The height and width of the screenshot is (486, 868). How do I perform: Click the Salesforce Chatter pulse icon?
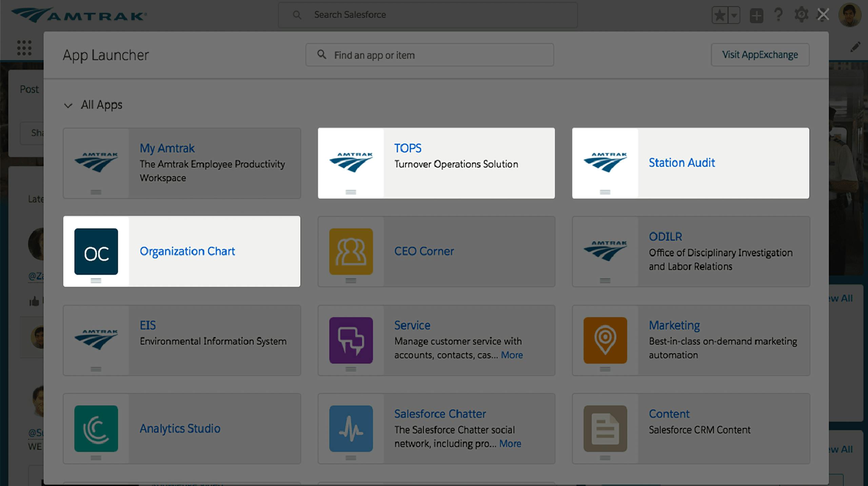(x=351, y=429)
